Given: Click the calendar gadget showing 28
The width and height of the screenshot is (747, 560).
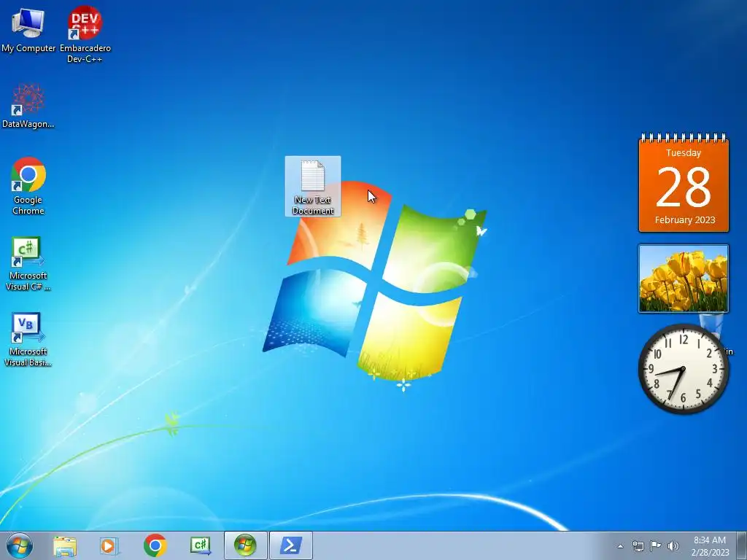Looking at the screenshot, I should [684, 183].
